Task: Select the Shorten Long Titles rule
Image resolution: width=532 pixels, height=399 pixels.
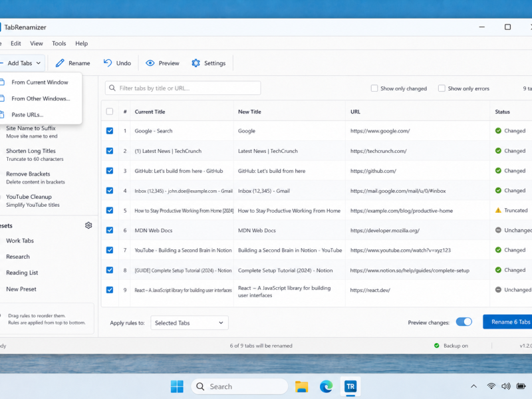Action: 35,154
